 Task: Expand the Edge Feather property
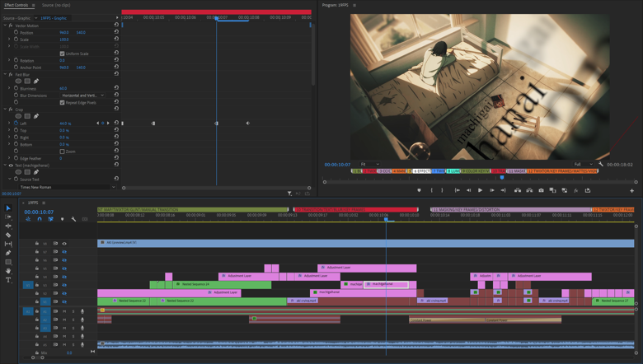tap(9, 158)
